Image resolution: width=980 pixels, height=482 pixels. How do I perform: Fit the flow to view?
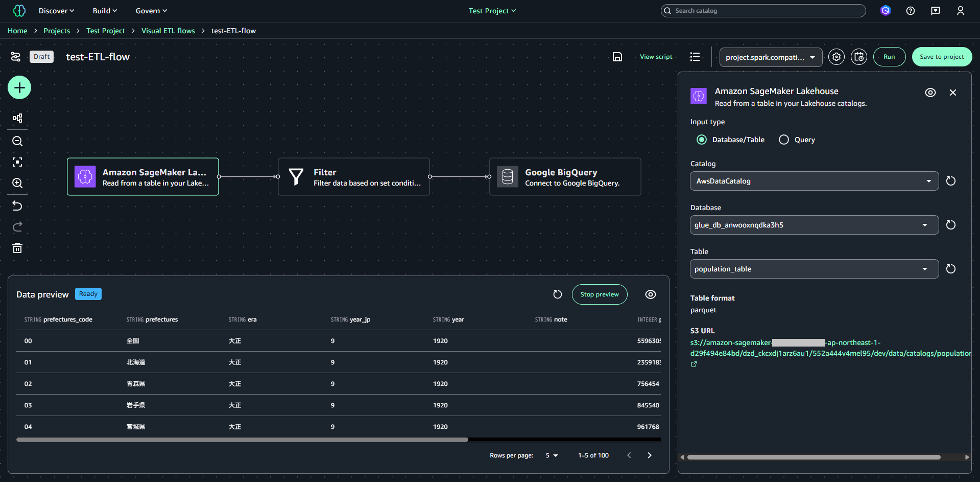pyautogui.click(x=17, y=162)
